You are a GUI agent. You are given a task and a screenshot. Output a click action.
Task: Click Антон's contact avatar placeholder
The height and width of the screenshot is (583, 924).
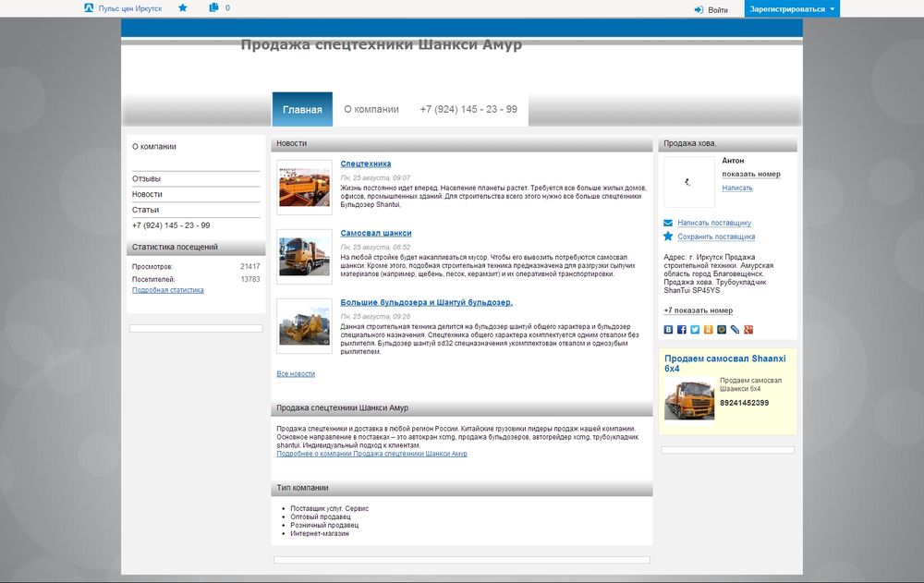(689, 182)
